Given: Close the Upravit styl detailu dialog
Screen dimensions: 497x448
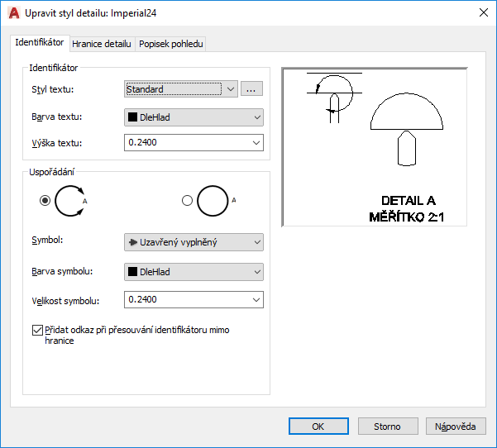Looking at the screenshot, I should [484, 13].
